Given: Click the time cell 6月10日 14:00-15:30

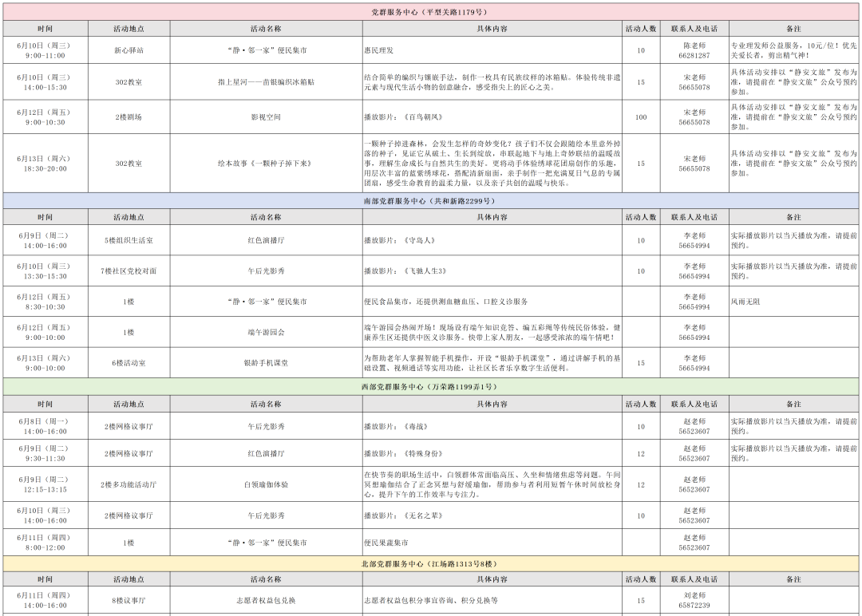Looking at the screenshot, I should click(x=45, y=82).
